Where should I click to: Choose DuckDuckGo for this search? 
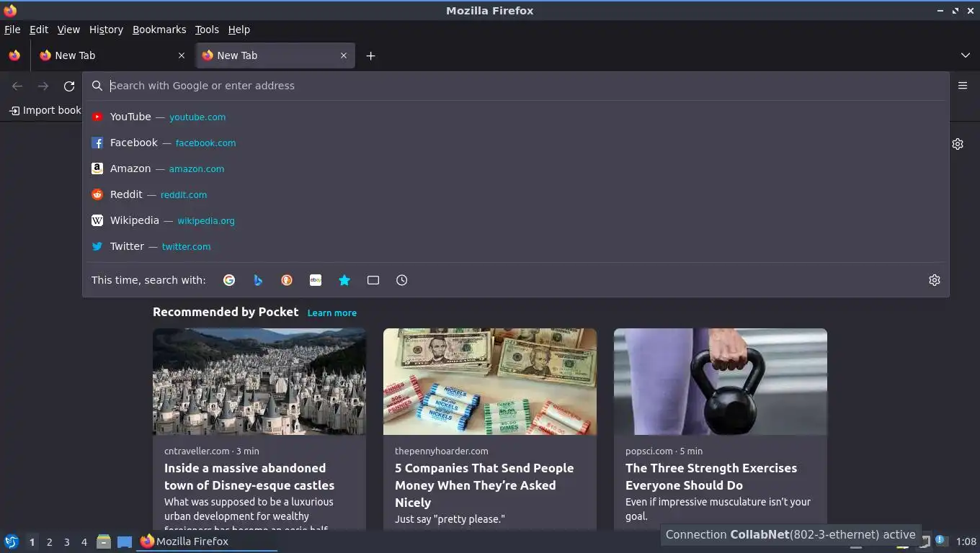(287, 280)
